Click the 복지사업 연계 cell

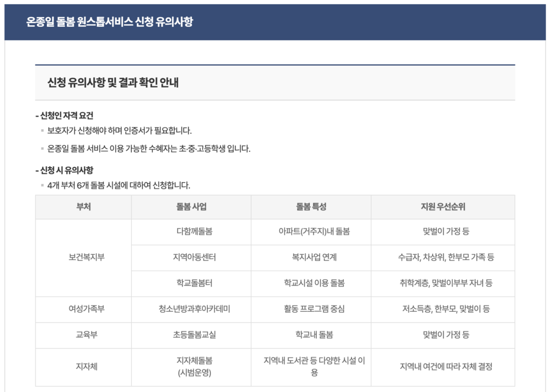[x=311, y=258]
